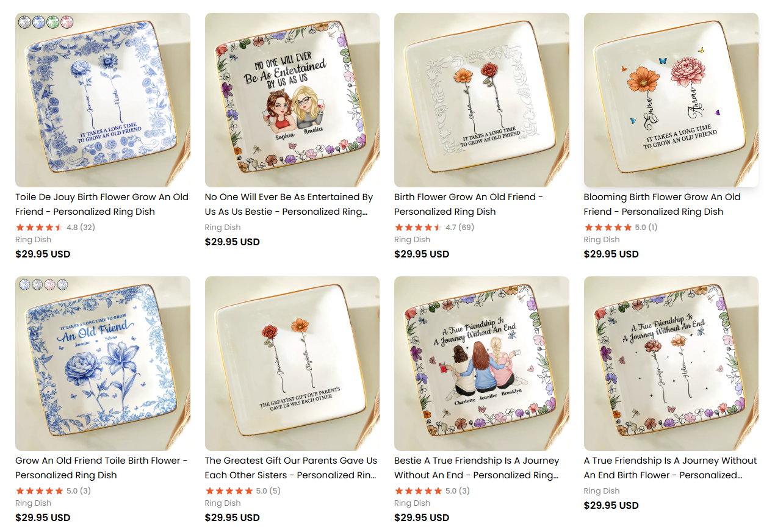Screen dimensions: 775x532
Task: Click the 4.7 star rating with 69 reviews
Action: (434, 228)
